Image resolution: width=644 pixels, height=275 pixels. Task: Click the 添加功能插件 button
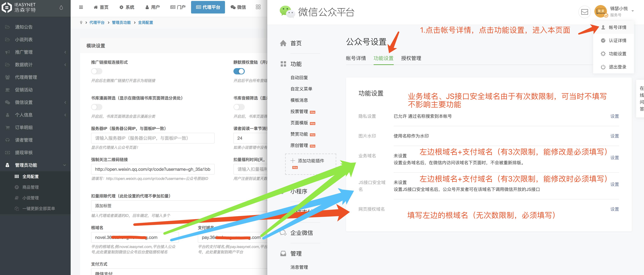pyautogui.click(x=311, y=161)
